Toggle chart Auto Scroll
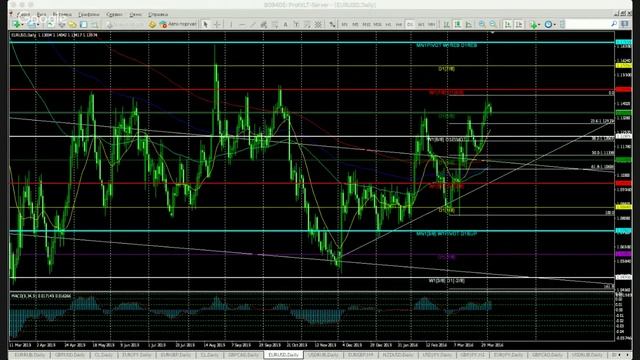The image size is (640, 360). coord(507,24)
